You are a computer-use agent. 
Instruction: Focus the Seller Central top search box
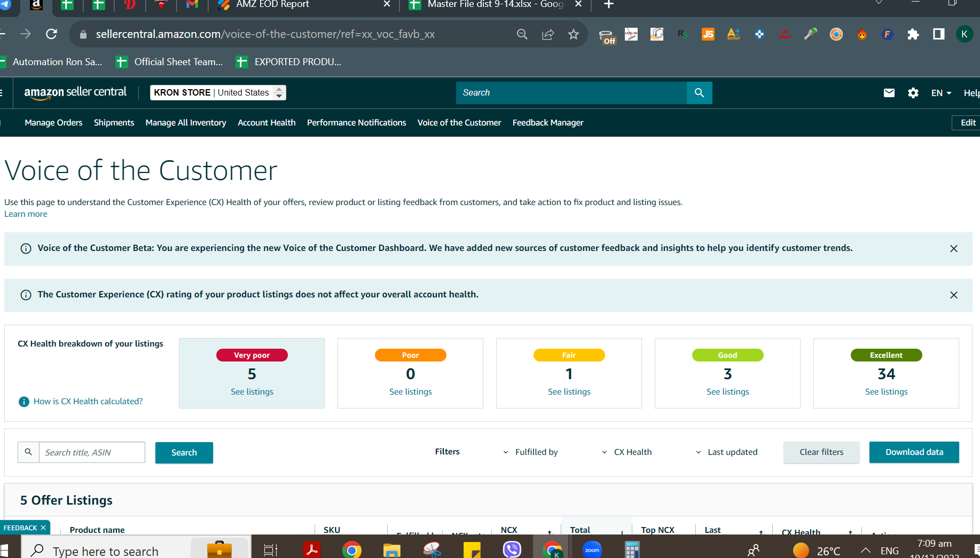[x=571, y=93]
